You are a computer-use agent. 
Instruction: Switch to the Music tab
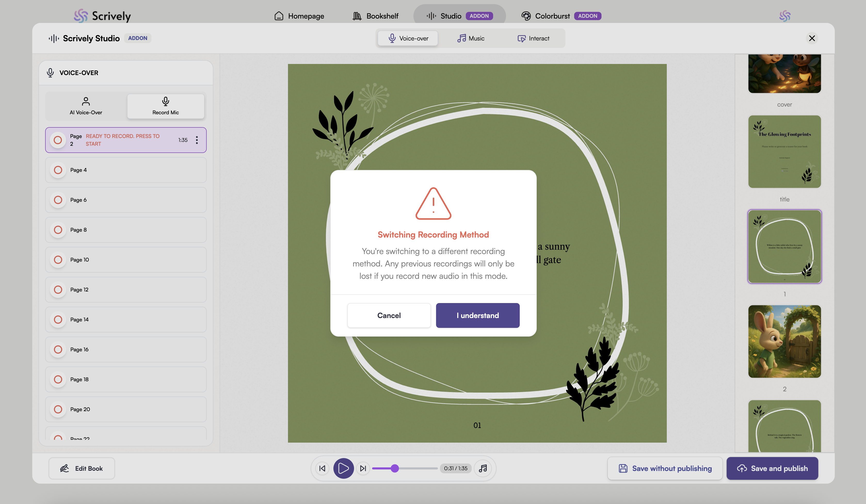coord(471,38)
